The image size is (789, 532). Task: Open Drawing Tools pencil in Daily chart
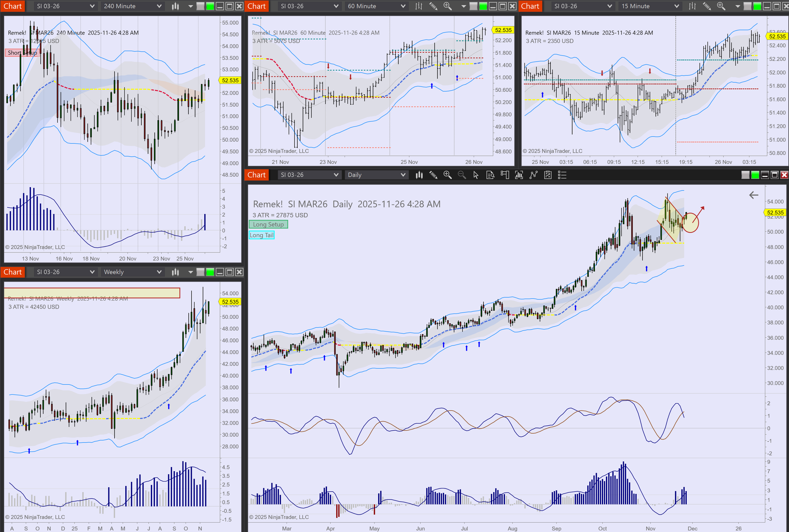coord(433,175)
